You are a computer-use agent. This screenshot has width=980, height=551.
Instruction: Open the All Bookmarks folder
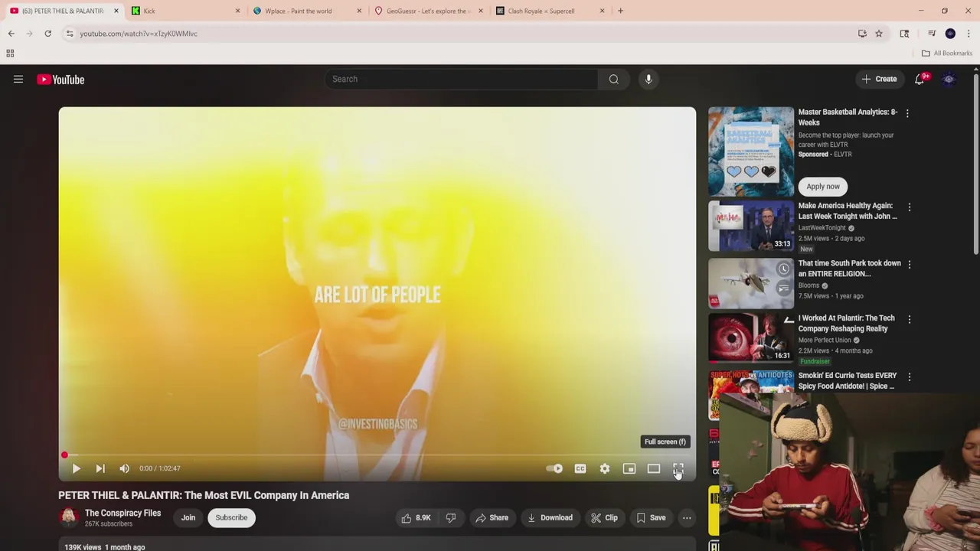[x=947, y=53]
